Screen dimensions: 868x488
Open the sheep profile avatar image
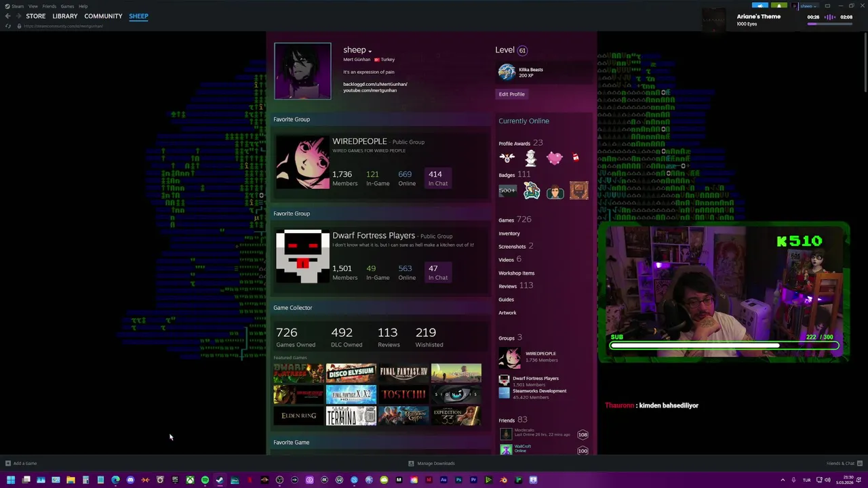point(302,71)
